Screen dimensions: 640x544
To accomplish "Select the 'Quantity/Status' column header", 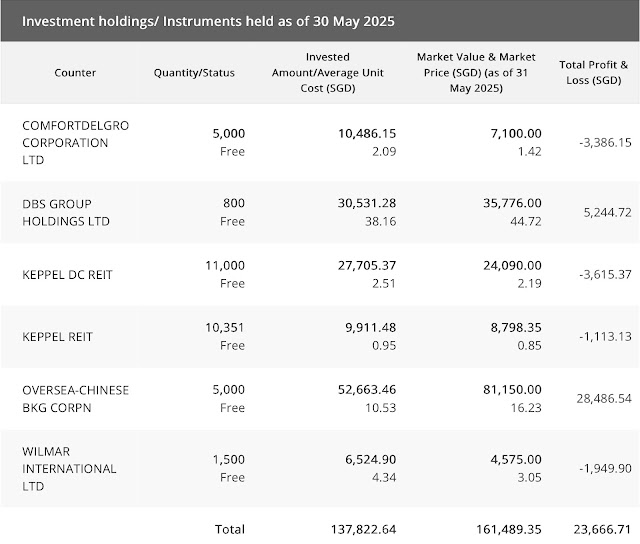I will (x=194, y=73).
